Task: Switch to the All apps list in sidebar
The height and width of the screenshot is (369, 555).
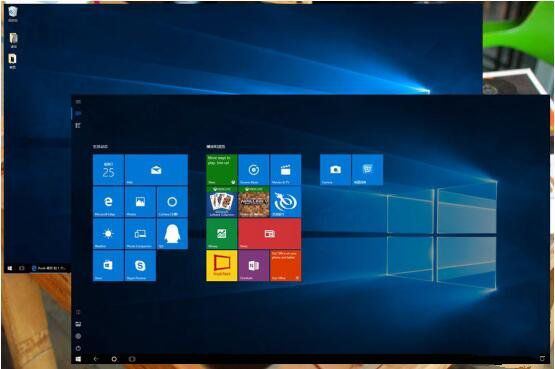Action: (x=78, y=125)
